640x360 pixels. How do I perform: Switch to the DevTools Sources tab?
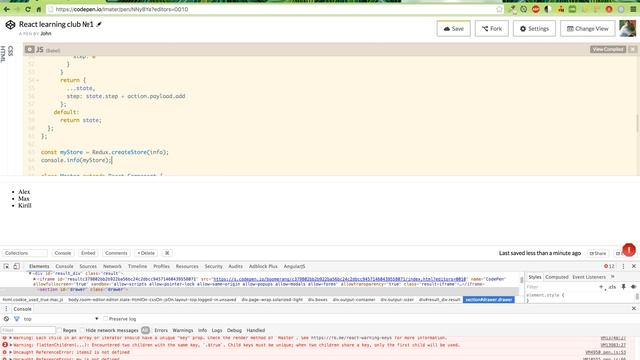88,266
